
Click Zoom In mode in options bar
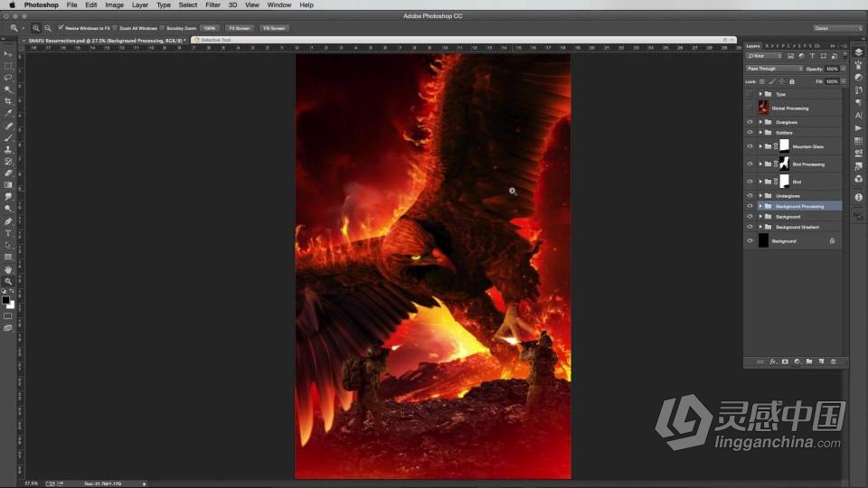[x=36, y=28]
